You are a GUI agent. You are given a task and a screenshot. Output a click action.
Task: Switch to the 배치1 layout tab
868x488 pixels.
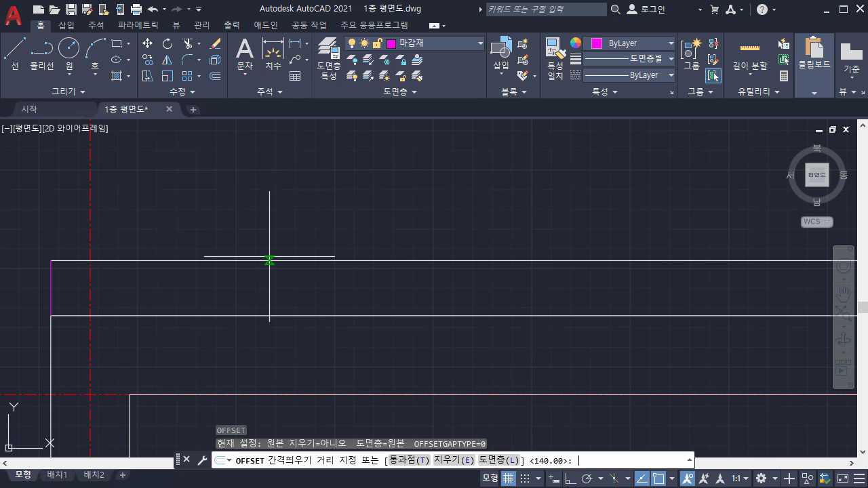click(x=57, y=475)
